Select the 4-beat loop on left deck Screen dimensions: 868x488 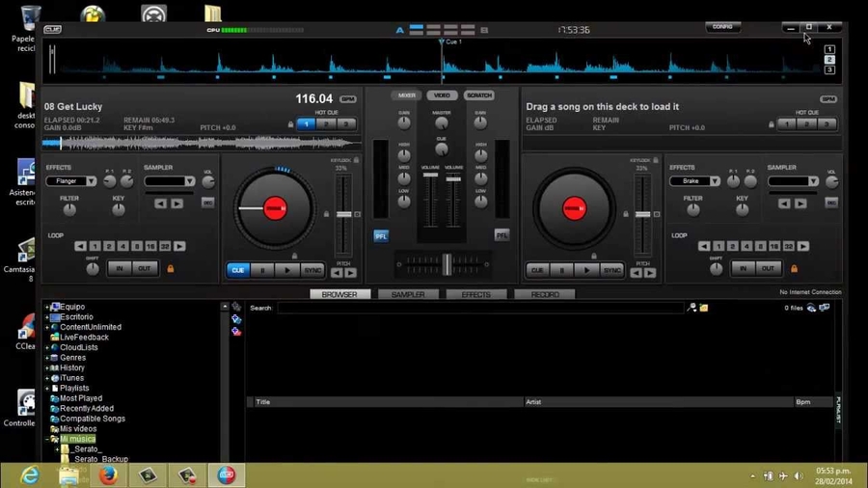click(x=122, y=247)
